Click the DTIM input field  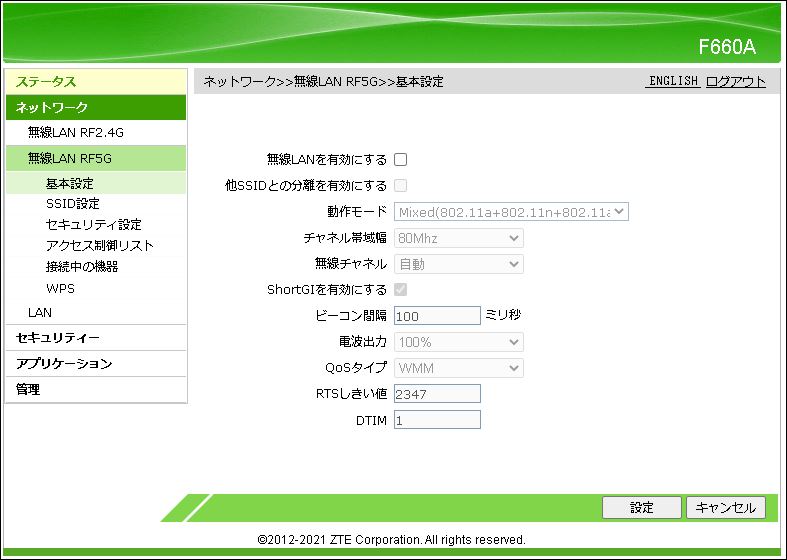437,420
